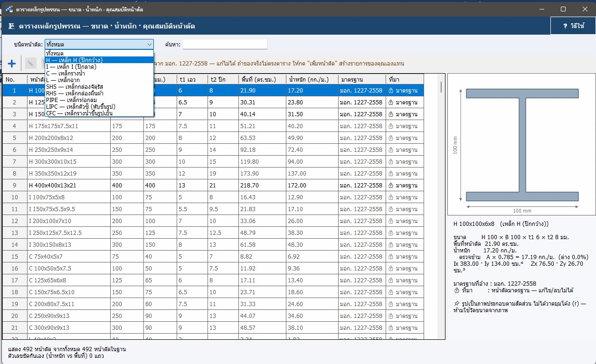Click the blue plus add-section icon
This screenshot has height=364, width=596.
(x=12, y=64)
